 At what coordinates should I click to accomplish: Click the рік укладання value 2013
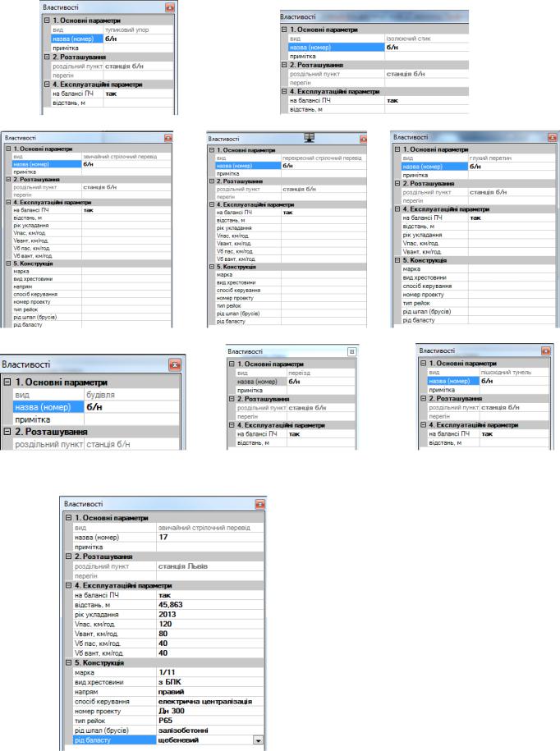pos(210,615)
